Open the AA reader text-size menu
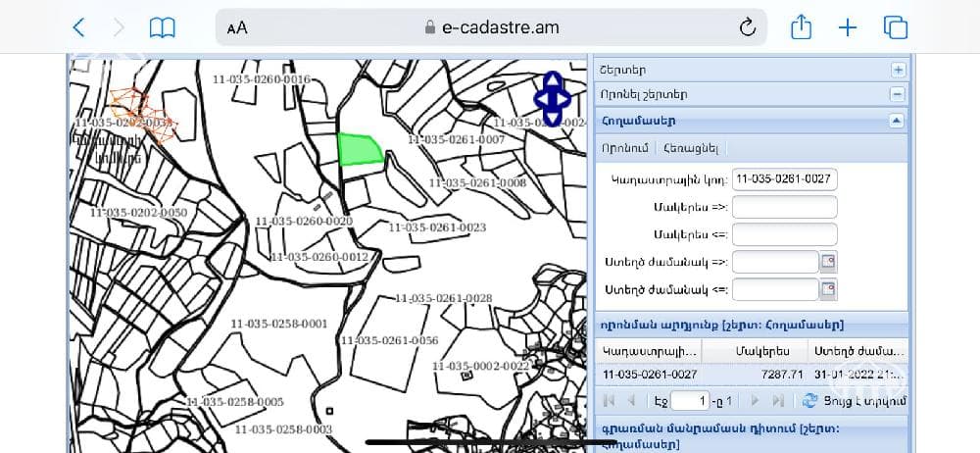Image resolution: width=980 pixels, height=453 pixels. point(237,28)
